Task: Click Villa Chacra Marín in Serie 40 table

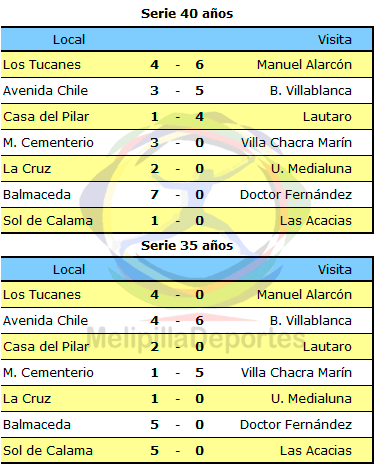Action: coord(296,143)
